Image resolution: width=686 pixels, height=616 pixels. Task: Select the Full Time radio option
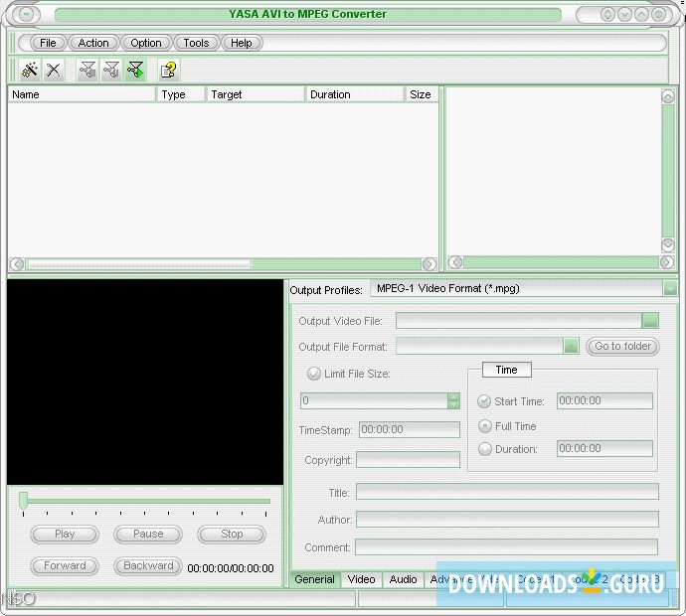point(485,426)
